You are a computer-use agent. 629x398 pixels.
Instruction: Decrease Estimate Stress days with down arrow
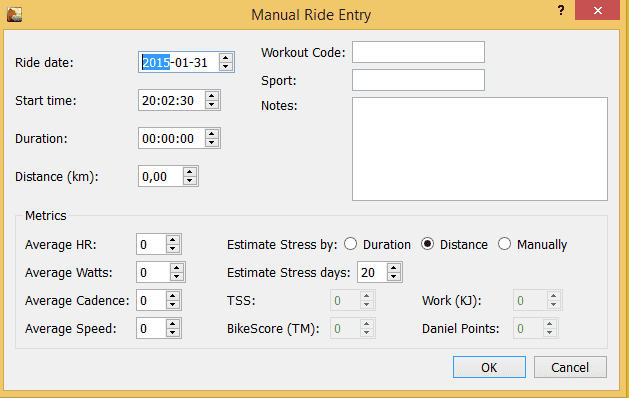tap(394, 277)
